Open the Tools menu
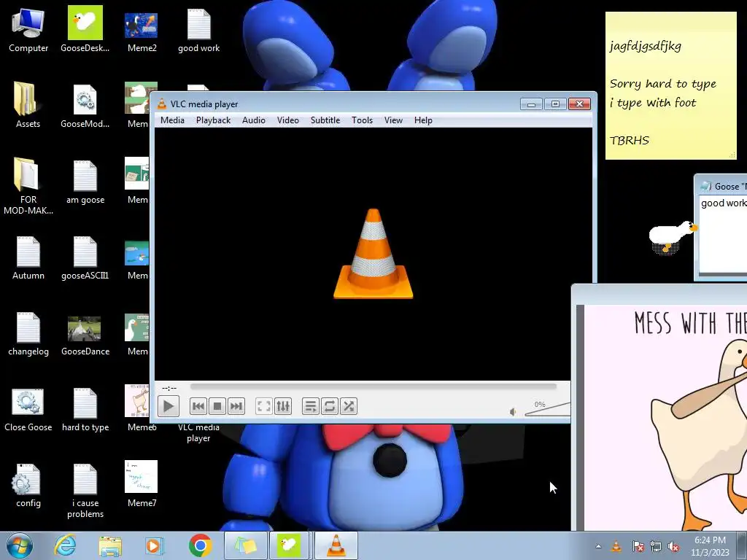 pyautogui.click(x=362, y=120)
